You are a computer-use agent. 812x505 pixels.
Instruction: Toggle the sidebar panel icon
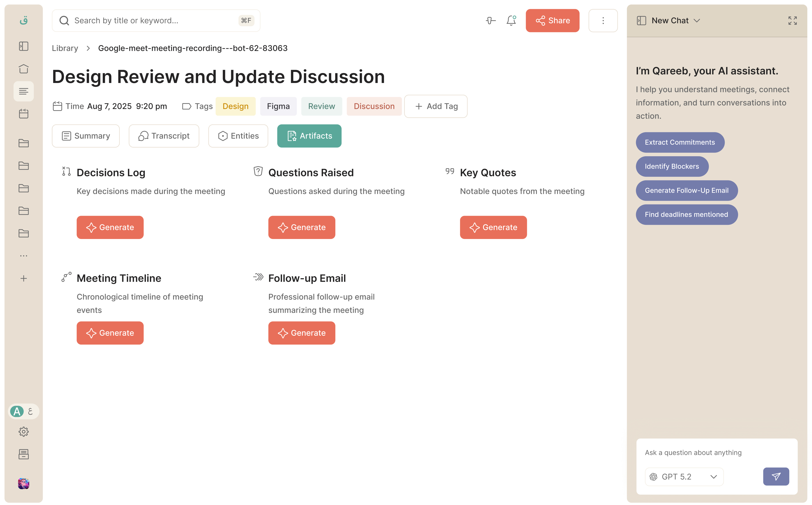pyautogui.click(x=23, y=46)
